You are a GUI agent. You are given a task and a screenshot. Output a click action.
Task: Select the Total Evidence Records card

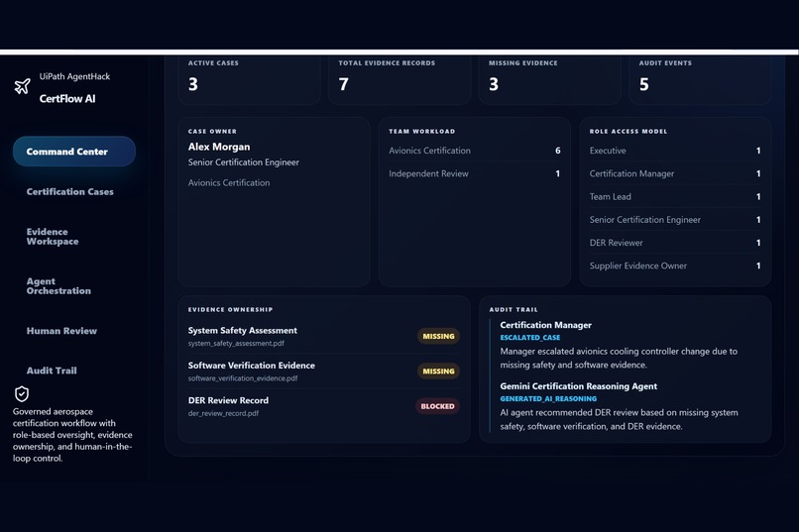point(399,79)
